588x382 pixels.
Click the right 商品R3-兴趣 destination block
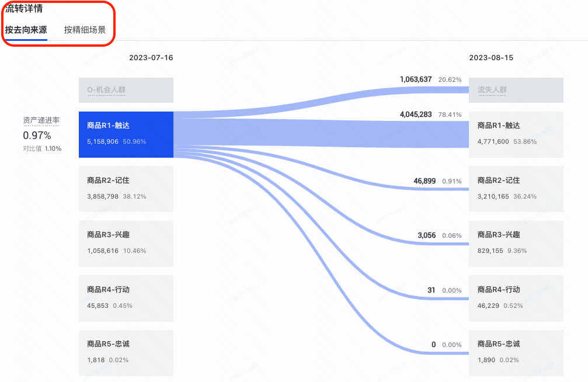tap(516, 243)
